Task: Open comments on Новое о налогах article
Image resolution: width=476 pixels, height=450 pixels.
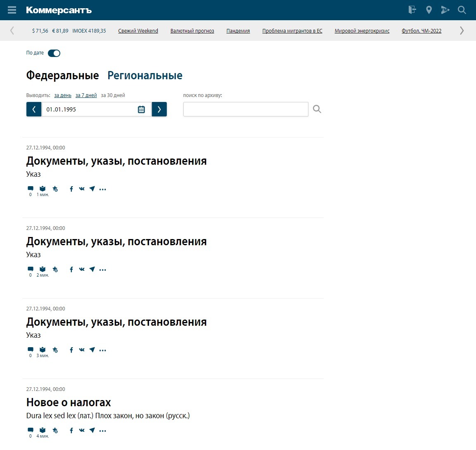Action: 31,430
